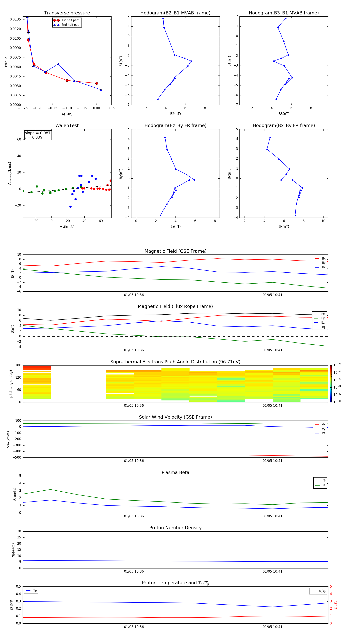
Task: Click the 'A(T·m)' x-axis label
Action: 67,114
